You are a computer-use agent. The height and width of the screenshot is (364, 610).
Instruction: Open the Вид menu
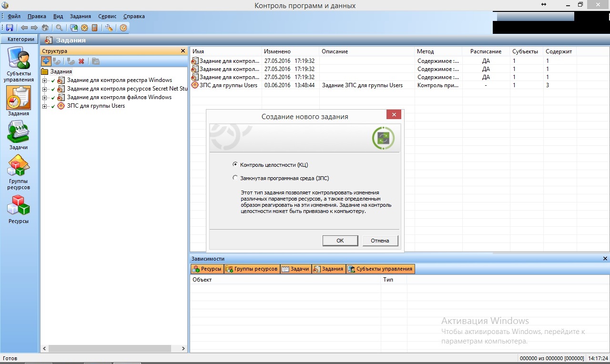(x=58, y=16)
